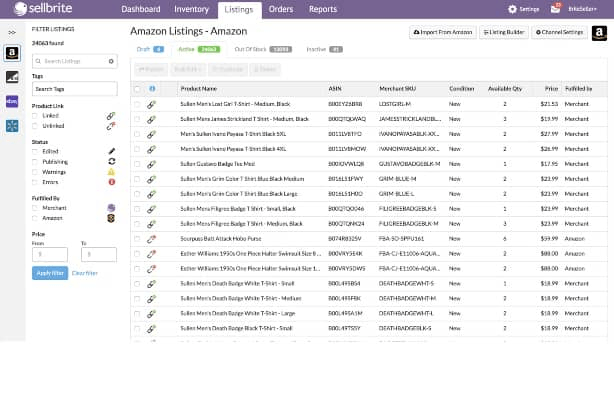This screenshot has height=400, width=614.
Task: Expand the sidebar with double-arrow icon
Action: (12, 33)
